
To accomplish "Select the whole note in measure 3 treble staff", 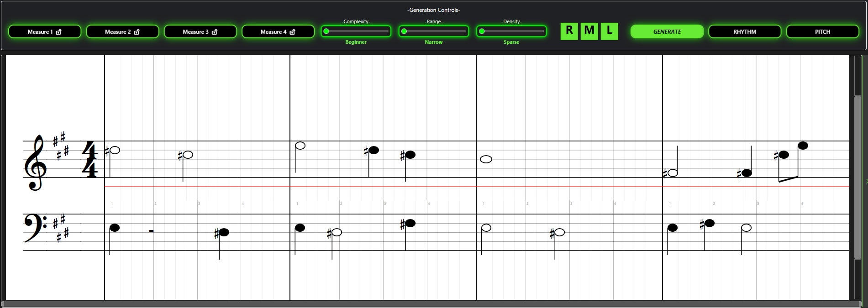I will point(486,159).
